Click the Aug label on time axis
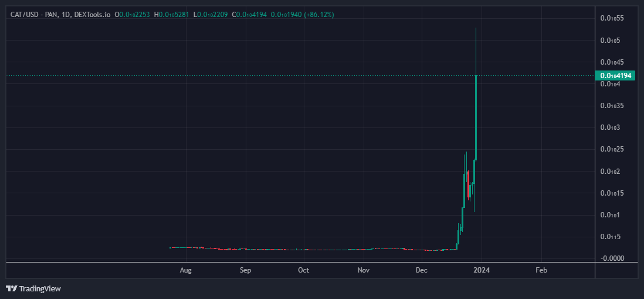This screenshot has width=644, height=299. tap(186, 270)
